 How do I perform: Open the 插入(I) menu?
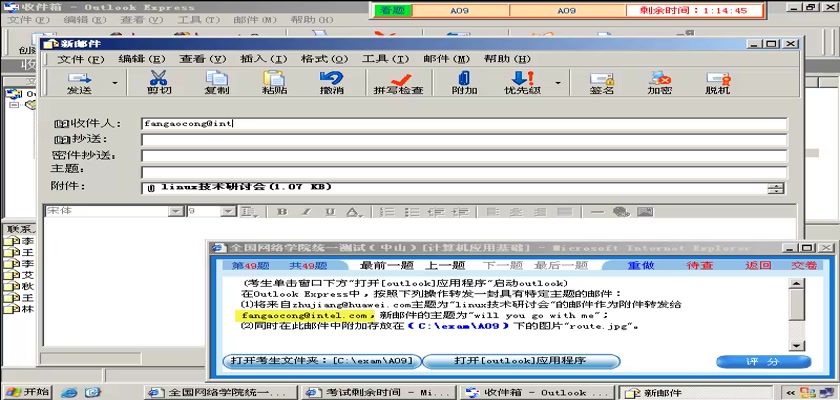(264, 59)
